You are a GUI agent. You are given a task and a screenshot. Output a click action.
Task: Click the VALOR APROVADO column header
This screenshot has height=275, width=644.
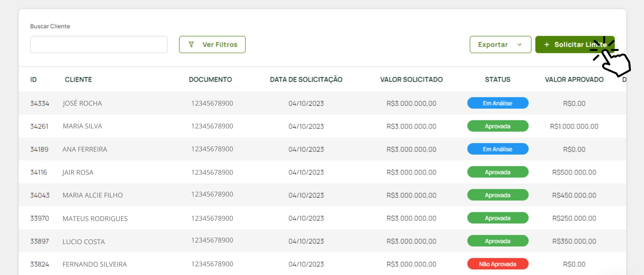pos(574,79)
